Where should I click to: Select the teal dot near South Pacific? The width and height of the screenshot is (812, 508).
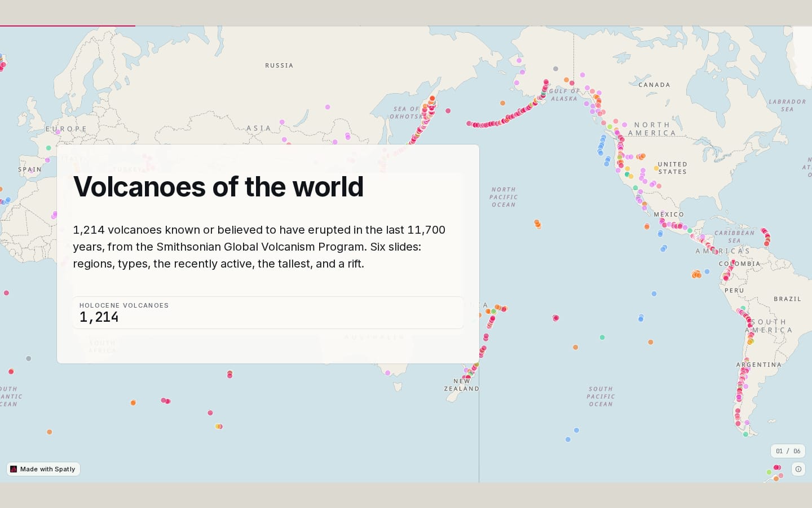[602, 338]
